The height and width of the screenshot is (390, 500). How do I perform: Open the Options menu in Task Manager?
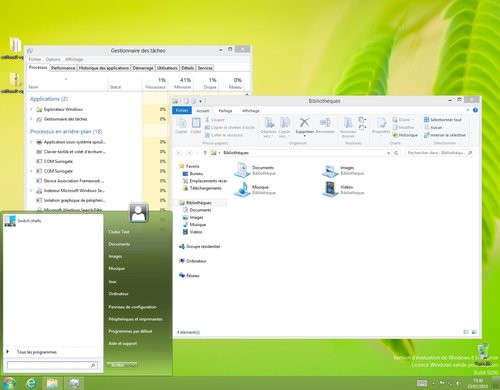pyautogui.click(x=53, y=59)
